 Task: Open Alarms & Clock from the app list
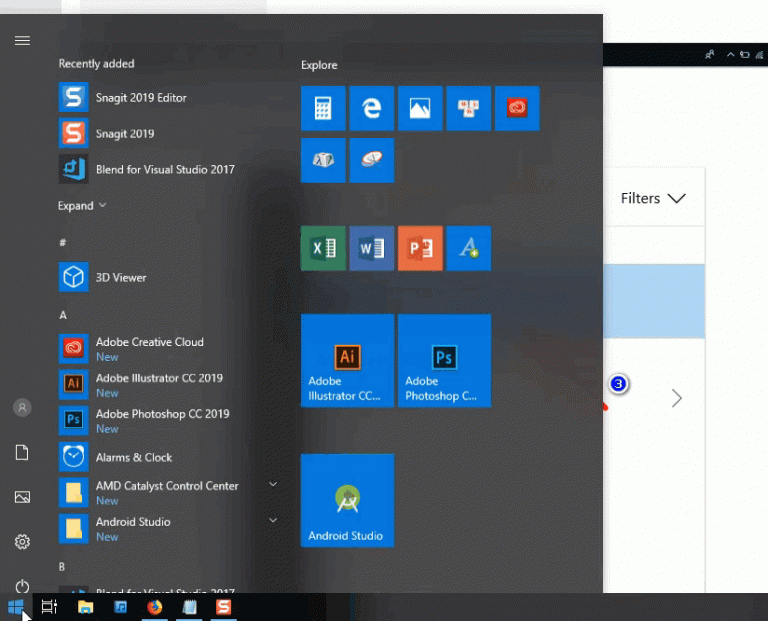133,457
